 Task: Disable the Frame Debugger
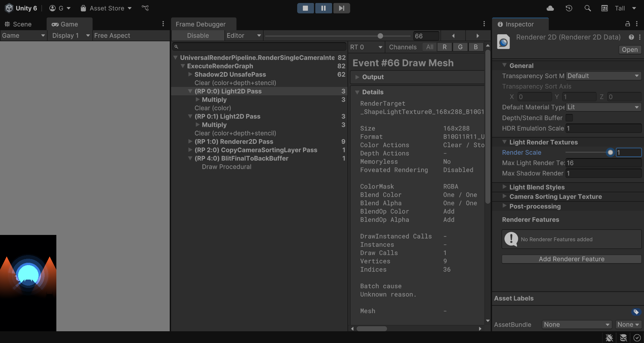198,36
